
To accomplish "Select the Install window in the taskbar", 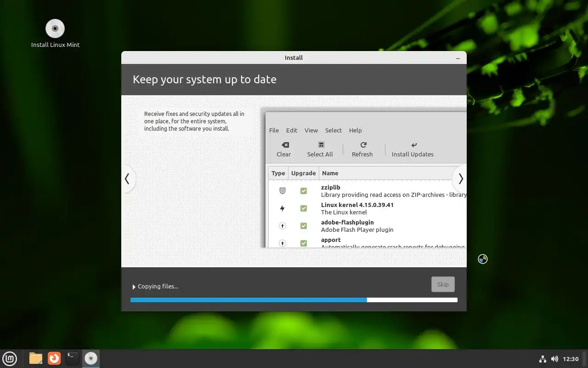I will (91, 358).
